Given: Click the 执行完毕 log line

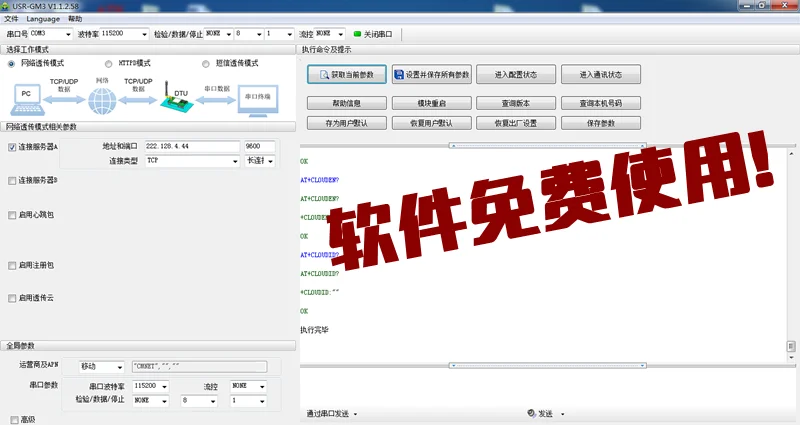Looking at the screenshot, I should [x=314, y=330].
